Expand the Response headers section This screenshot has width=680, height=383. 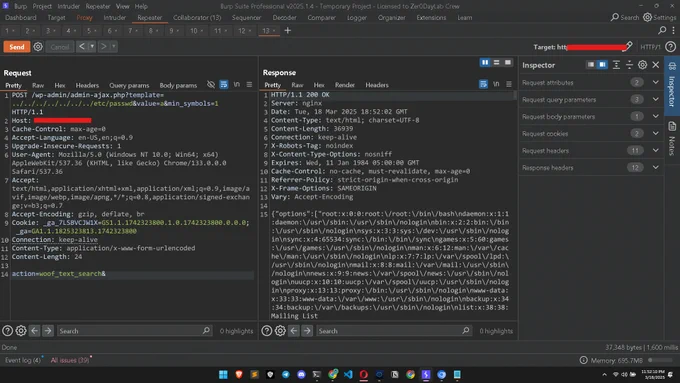coord(656,167)
